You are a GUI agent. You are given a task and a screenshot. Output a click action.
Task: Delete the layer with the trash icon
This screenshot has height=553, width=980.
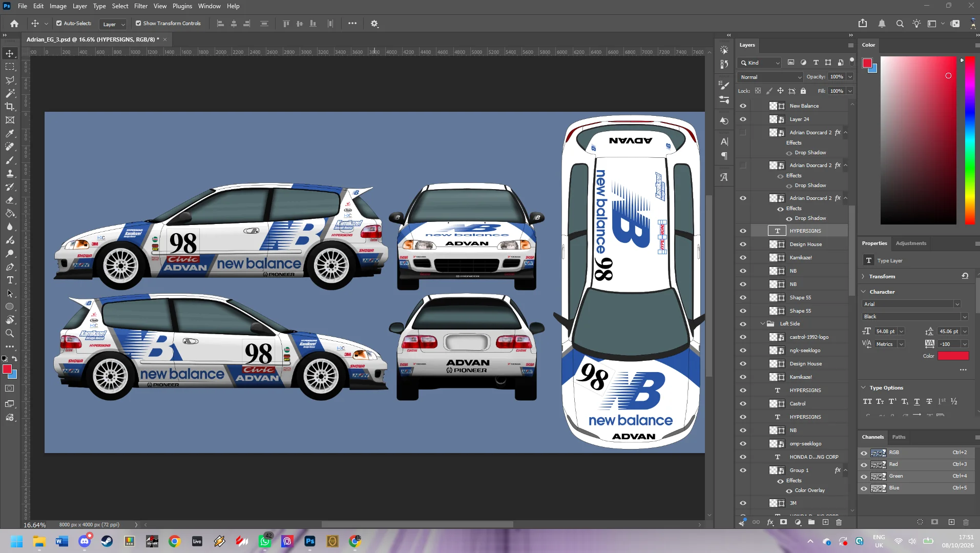click(x=839, y=522)
